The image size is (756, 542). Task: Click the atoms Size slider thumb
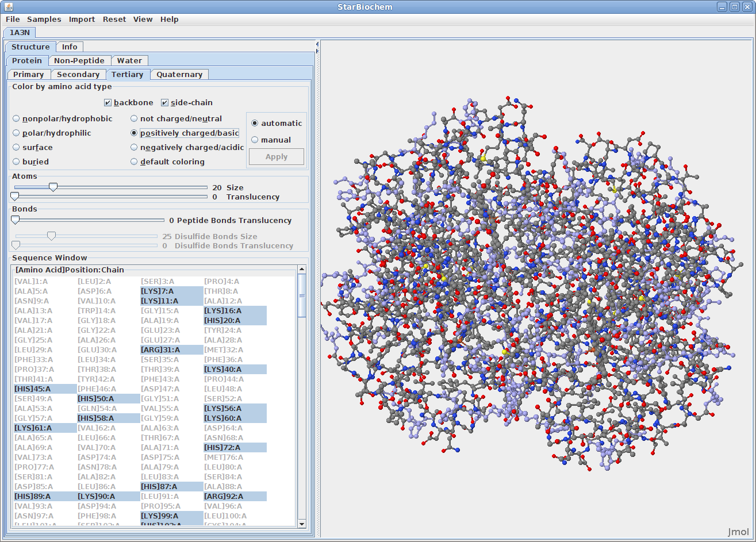pos(53,187)
